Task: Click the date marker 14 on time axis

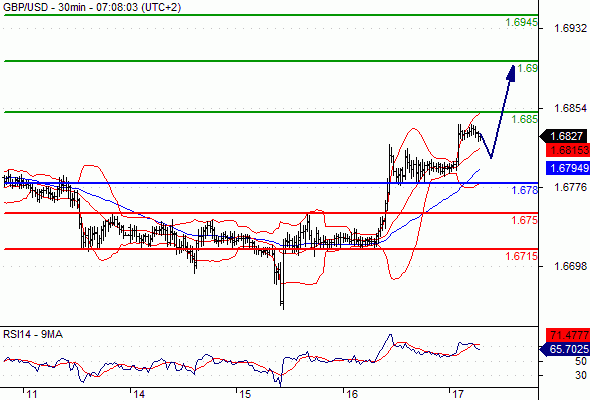Action: coord(139,394)
